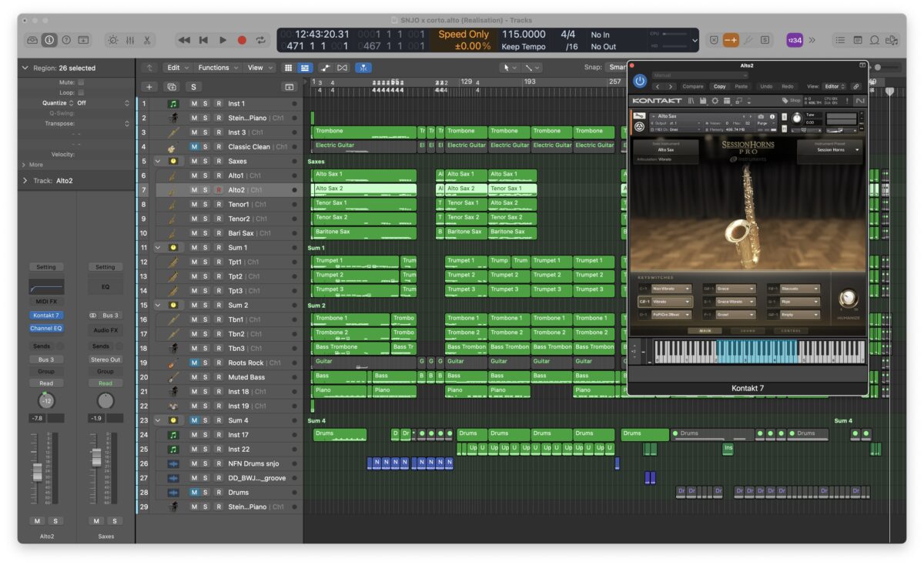924x565 pixels.
Task: Open the Loop Browser icon
Action: [x=875, y=40]
